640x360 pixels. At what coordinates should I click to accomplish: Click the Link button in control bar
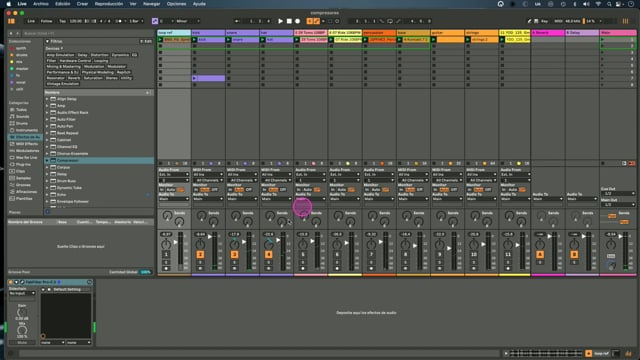tap(31, 21)
